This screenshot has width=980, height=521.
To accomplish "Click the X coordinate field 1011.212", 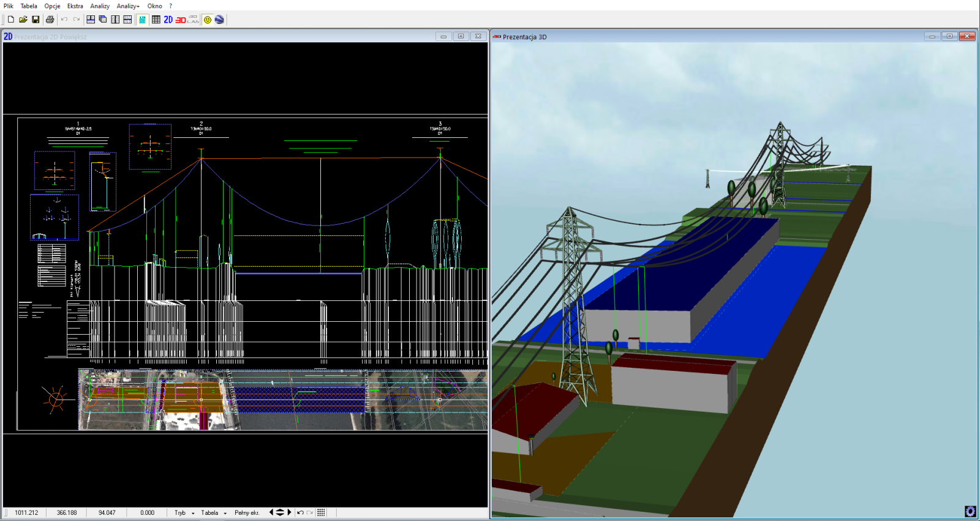I will point(26,512).
